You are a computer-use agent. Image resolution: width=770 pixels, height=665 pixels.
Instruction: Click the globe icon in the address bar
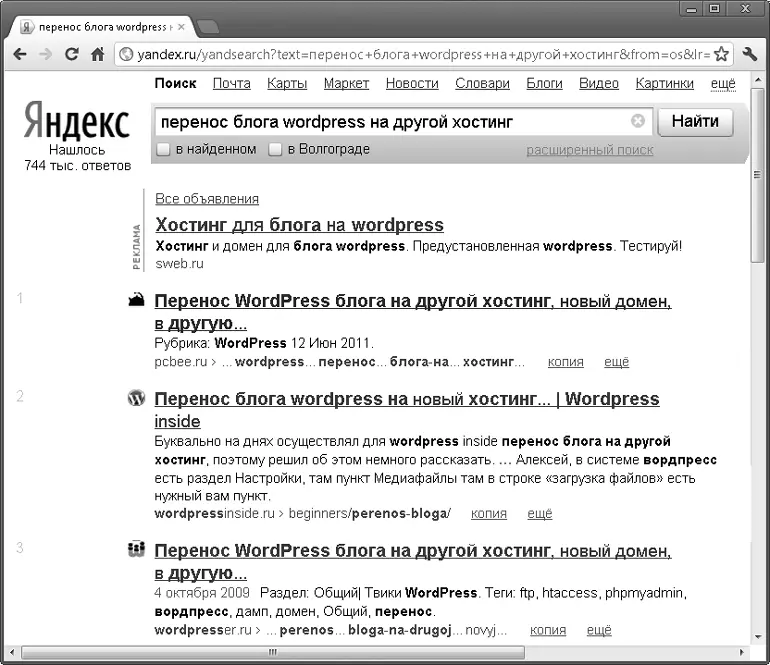coord(126,54)
